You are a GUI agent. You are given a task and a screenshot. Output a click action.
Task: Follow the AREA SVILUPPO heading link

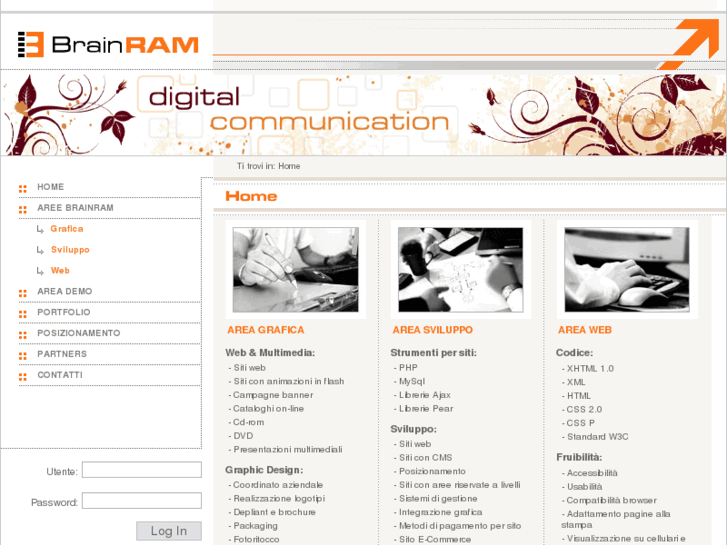pyautogui.click(x=433, y=330)
